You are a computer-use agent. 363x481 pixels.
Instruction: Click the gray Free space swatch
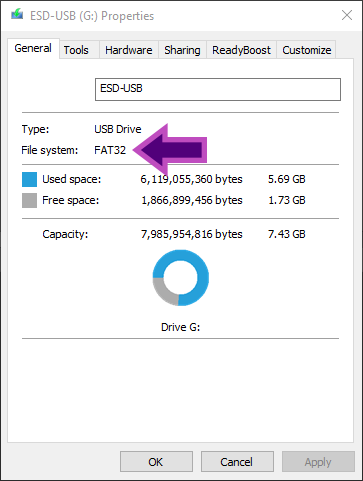29,200
